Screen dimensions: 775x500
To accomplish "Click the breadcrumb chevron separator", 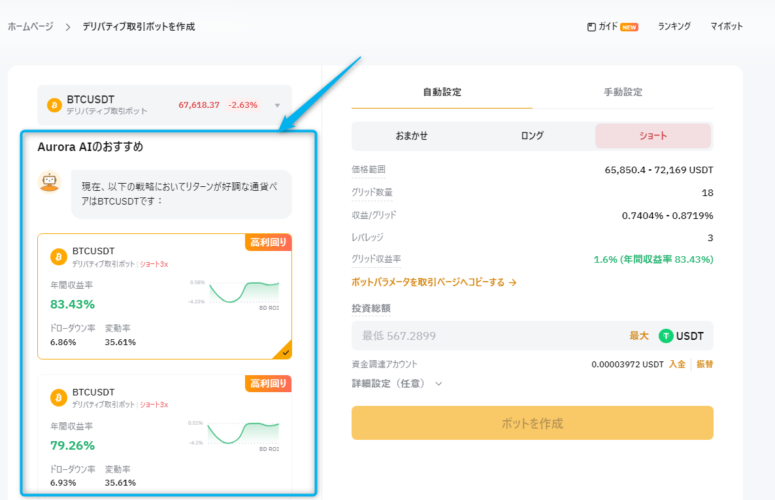I will coord(68,27).
